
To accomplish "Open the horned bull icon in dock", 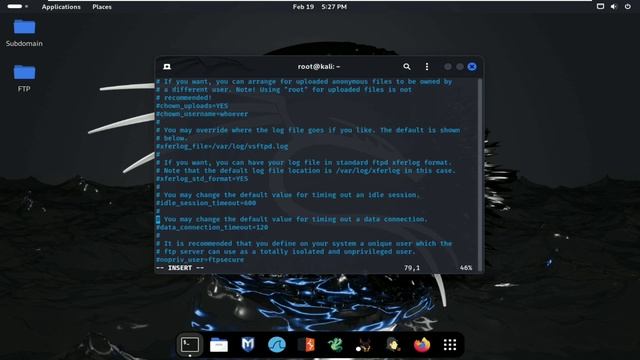I will click(x=363, y=345).
